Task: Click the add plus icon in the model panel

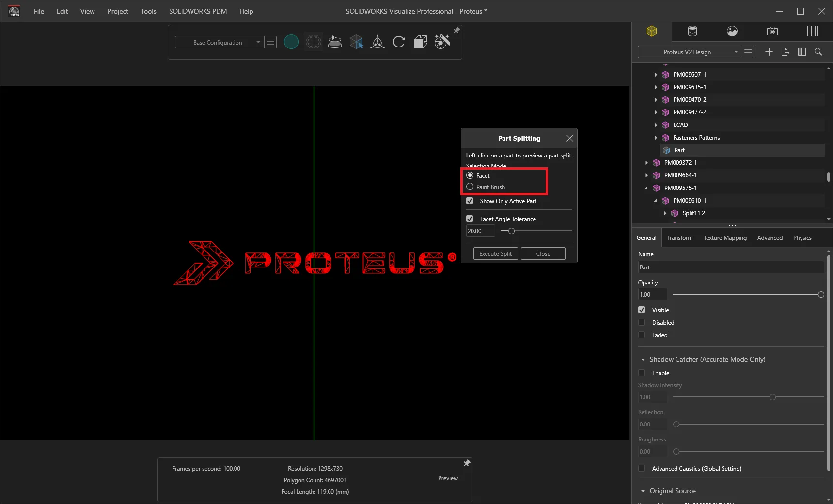Action: [x=769, y=52]
